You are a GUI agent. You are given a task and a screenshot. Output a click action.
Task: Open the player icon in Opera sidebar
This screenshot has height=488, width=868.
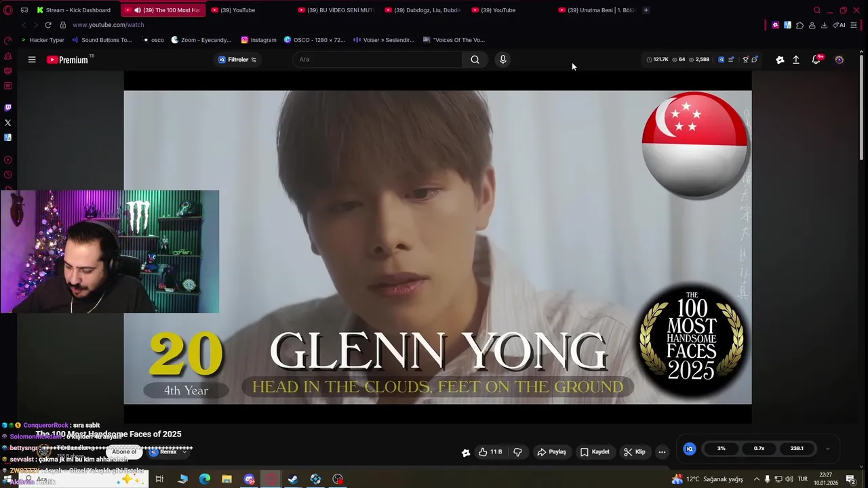(8, 160)
